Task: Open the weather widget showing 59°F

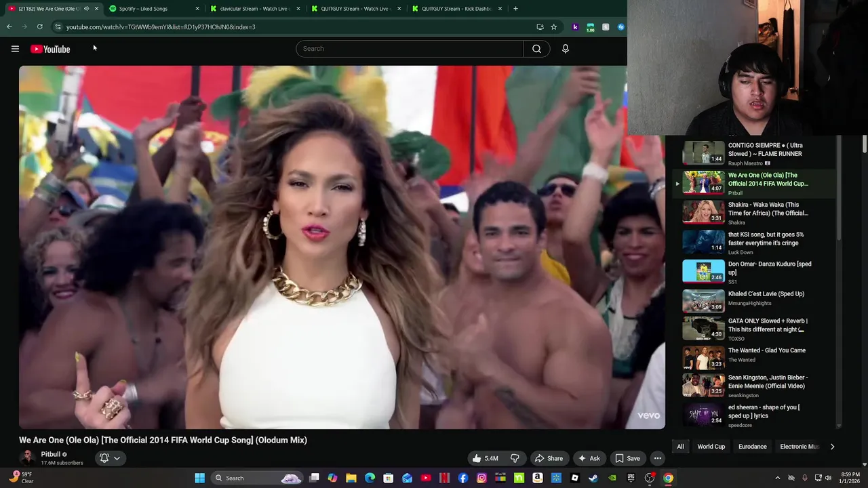Action: (x=20, y=478)
